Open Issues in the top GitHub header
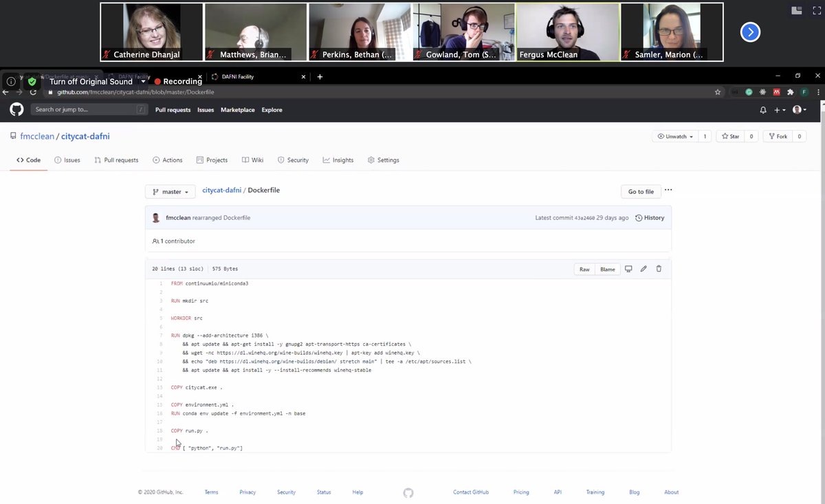This screenshot has height=504, width=825. [206, 110]
